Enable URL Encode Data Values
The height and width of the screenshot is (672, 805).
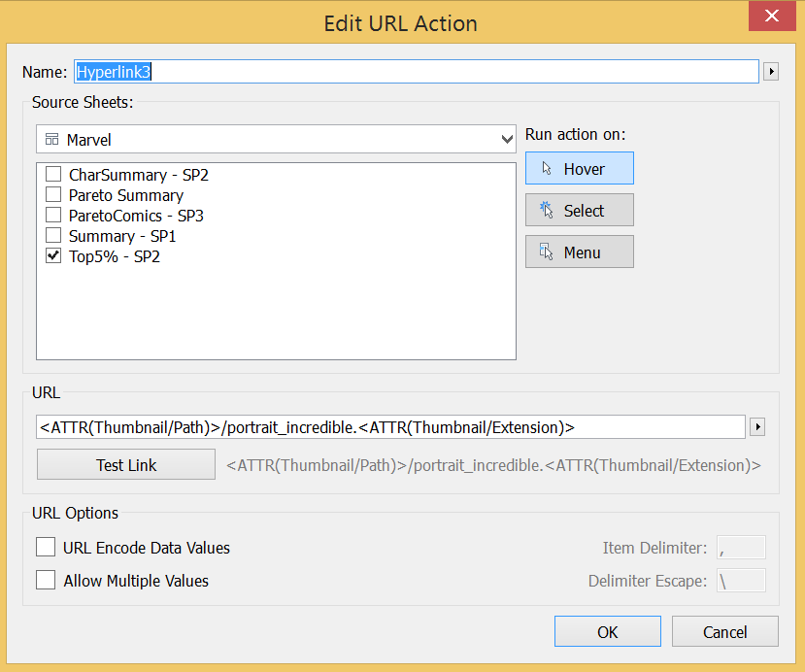click(44, 547)
